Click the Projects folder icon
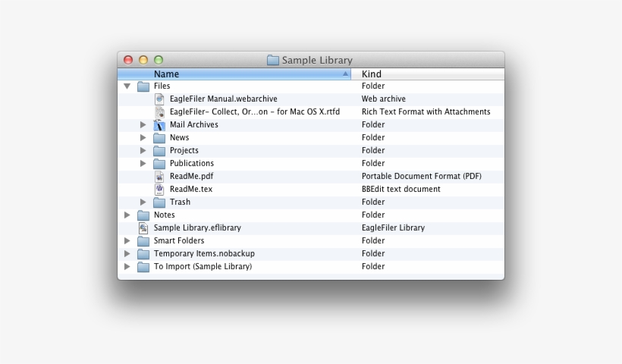The image size is (622, 364). point(159,151)
